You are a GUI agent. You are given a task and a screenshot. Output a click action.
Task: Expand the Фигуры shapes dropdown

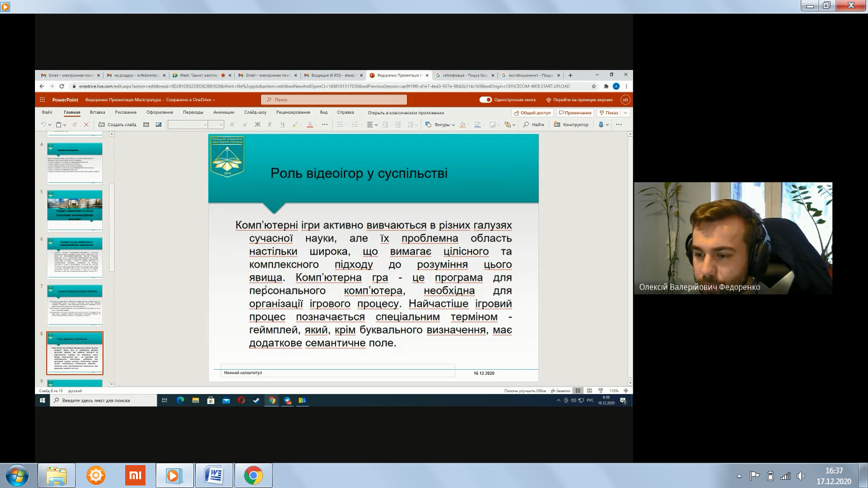pos(440,125)
